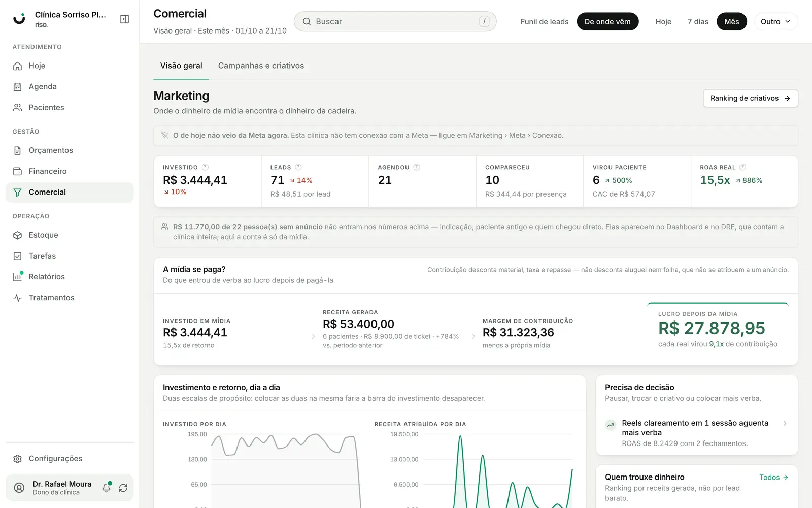The image size is (812, 508).
Task: Click the Investido help icon
Action: coord(205,167)
